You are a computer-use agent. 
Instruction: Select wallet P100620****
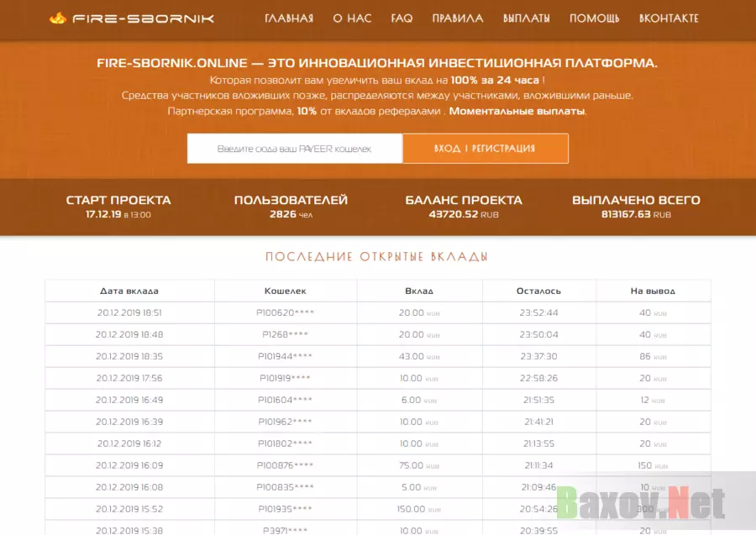point(285,312)
